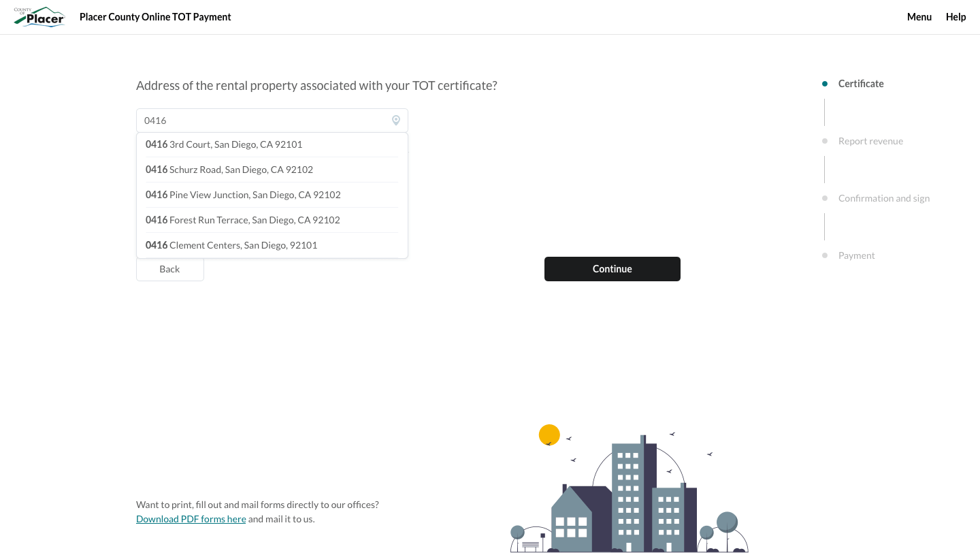Click the Certificate step indicator dot
The image size is (980, 553).
(824, 83)
